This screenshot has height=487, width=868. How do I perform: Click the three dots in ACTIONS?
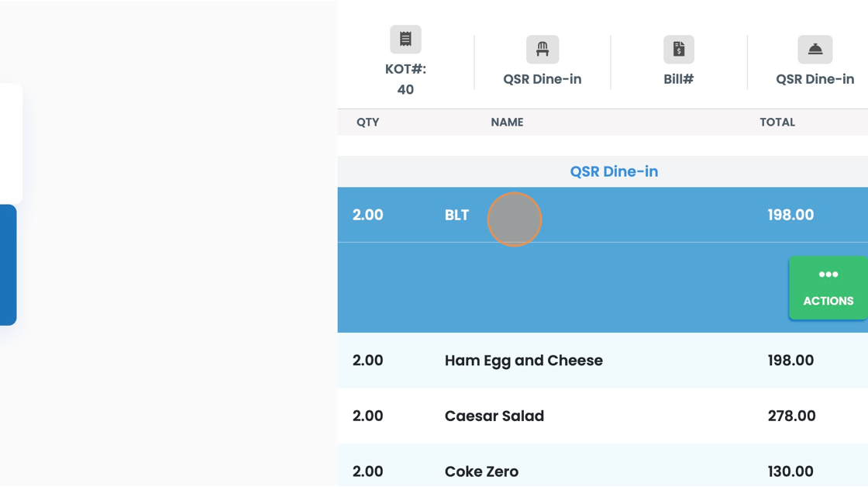pyautogui.click(x=828, y=275)
